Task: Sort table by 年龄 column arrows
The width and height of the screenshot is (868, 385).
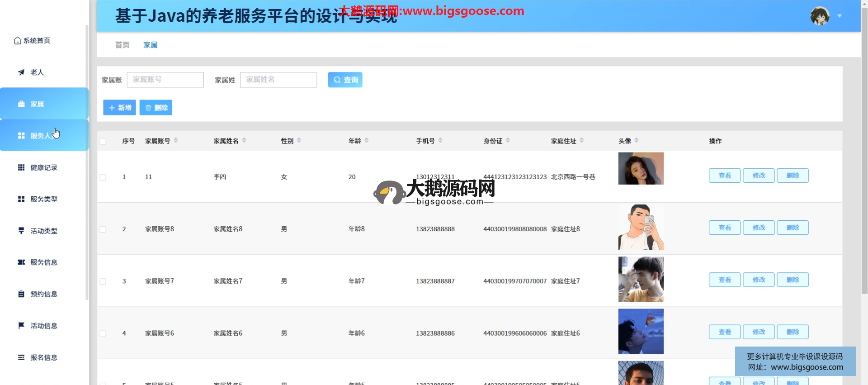Action: click(x=367, y=141)
